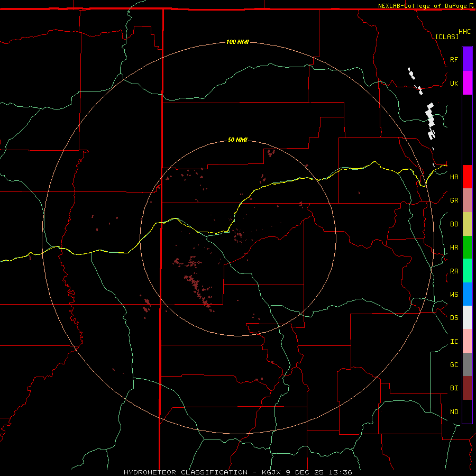Click the 100 NMI range ring label

tap(237, 42)
